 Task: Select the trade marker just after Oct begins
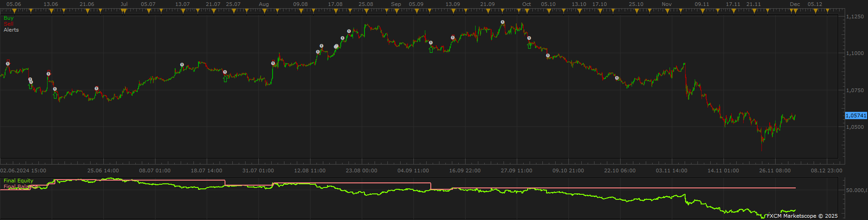[x=529, y=38]
